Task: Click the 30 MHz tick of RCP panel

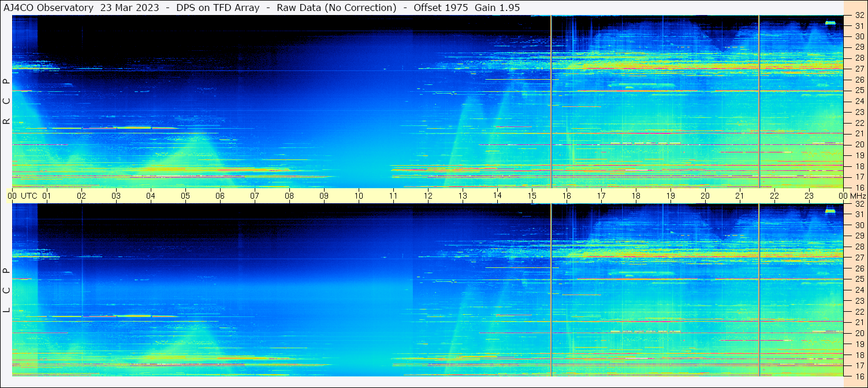Action: tap(859, 36)
